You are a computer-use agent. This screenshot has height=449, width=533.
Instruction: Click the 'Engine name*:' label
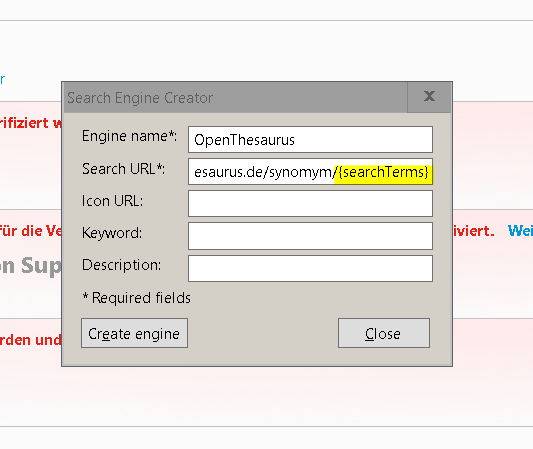[129, 136]
